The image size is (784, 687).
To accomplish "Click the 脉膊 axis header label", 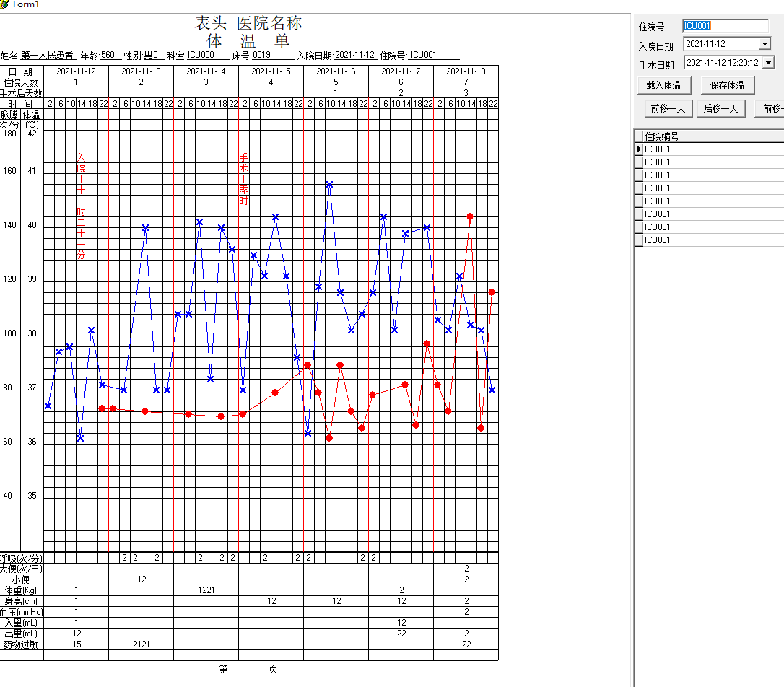I will (9, 115).
